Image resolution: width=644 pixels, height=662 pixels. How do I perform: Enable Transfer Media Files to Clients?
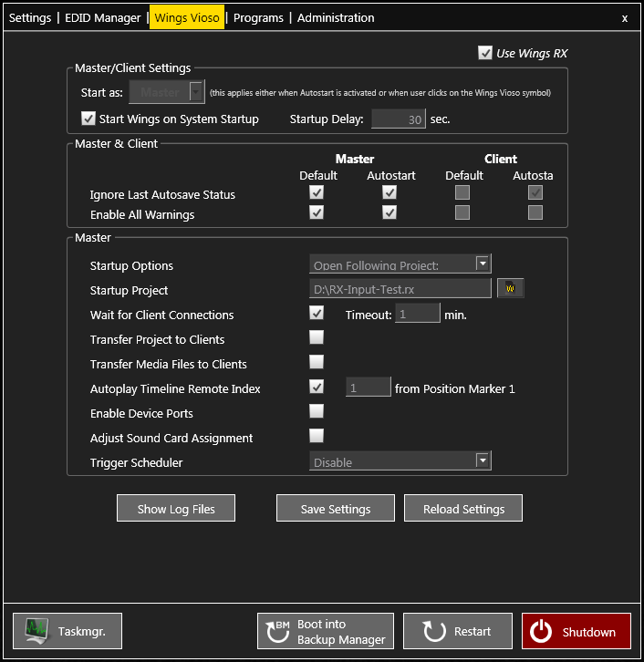pos(317,362)
